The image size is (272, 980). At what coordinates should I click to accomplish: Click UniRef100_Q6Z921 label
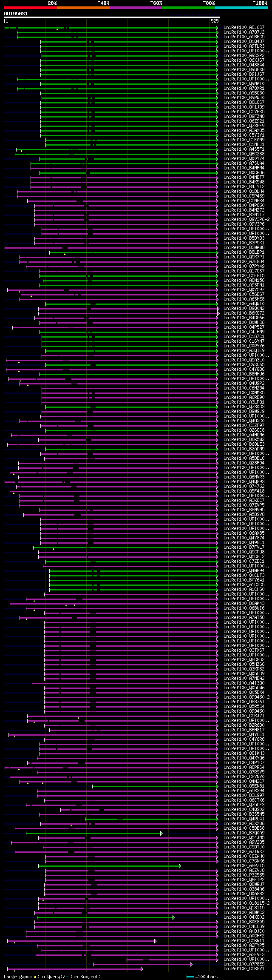coord(244,121)
